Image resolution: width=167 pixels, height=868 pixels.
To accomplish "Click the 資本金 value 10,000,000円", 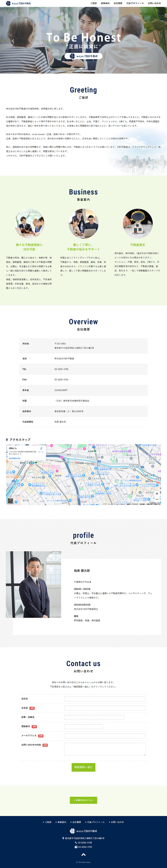I will tap(61, 390).
